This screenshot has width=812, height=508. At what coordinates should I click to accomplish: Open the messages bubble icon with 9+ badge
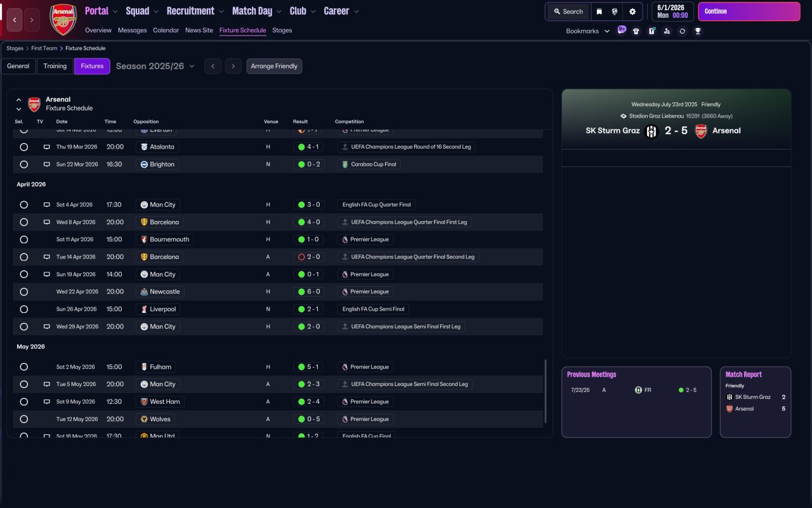click(621, 30)
